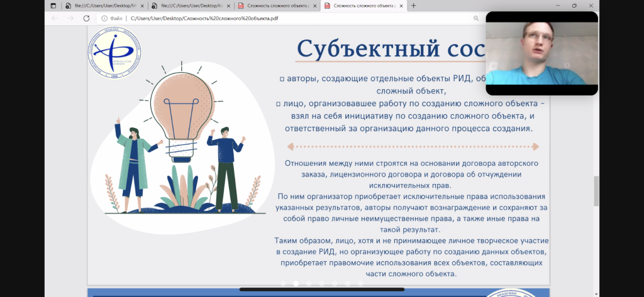Open the tab actions menu icon
Image resolution: width=644 pixels, height=297 pixels.
[53, 6]
